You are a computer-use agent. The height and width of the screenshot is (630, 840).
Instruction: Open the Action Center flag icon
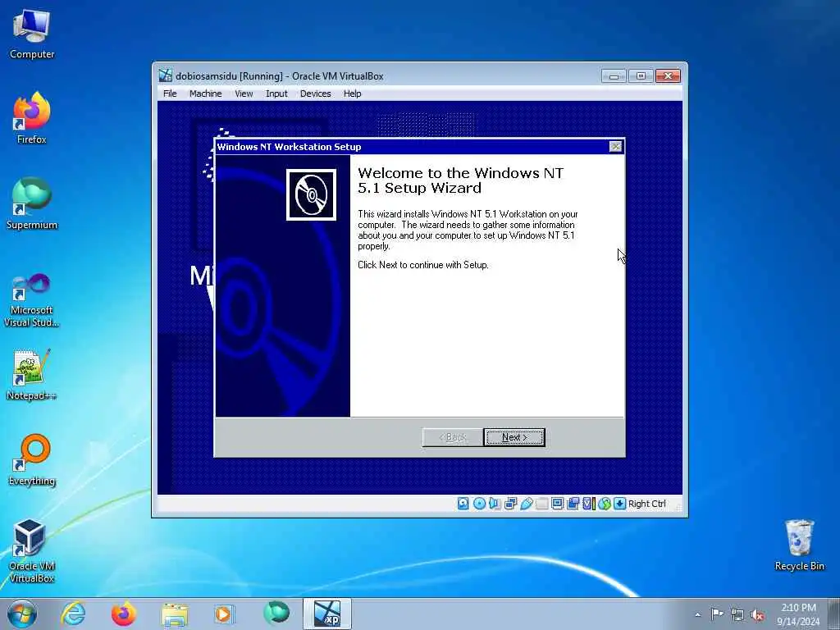point(716,614)
